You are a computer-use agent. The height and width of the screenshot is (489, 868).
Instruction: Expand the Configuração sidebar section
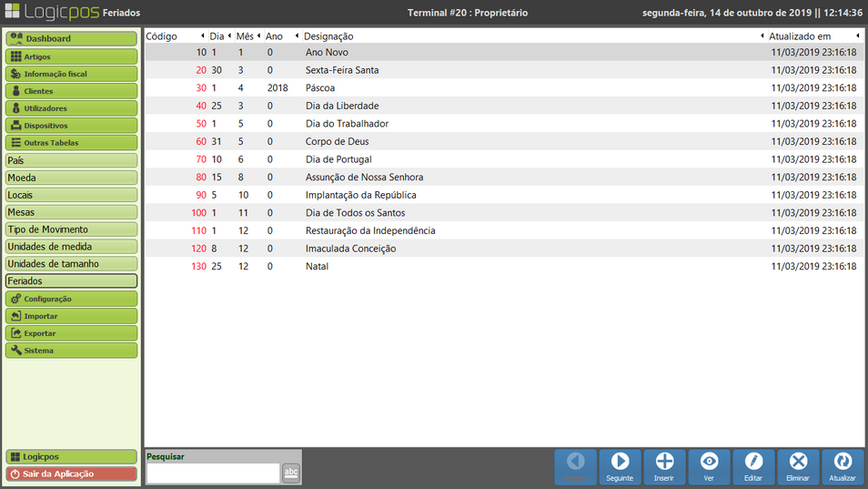point(71,299)
